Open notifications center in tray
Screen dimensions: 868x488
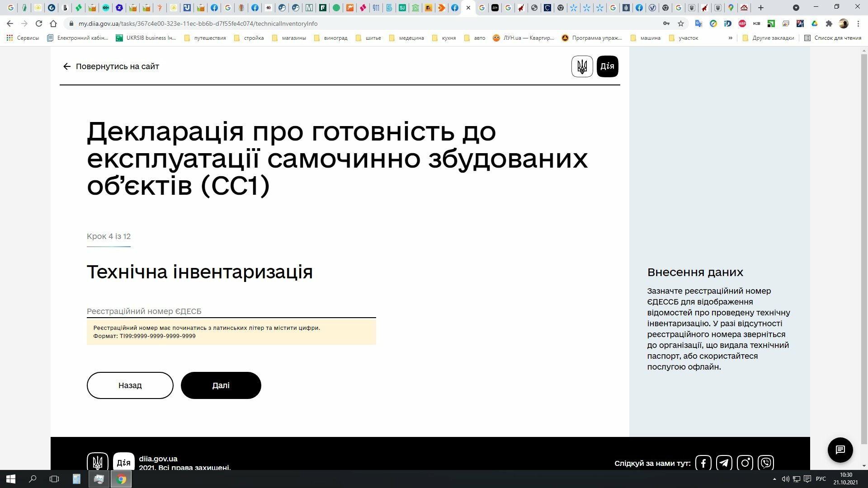(807, 479)
